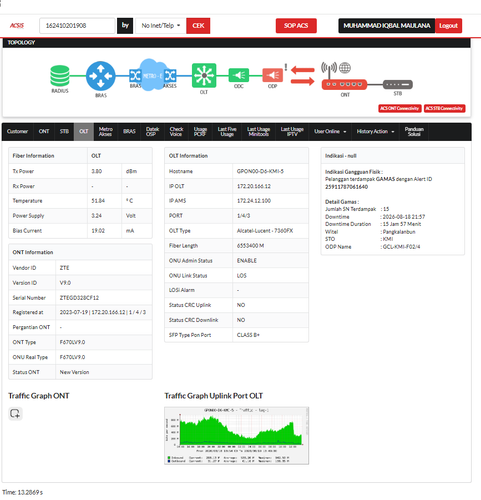Click the Traffic Graph ONT load icon

(x=15, y=414)
